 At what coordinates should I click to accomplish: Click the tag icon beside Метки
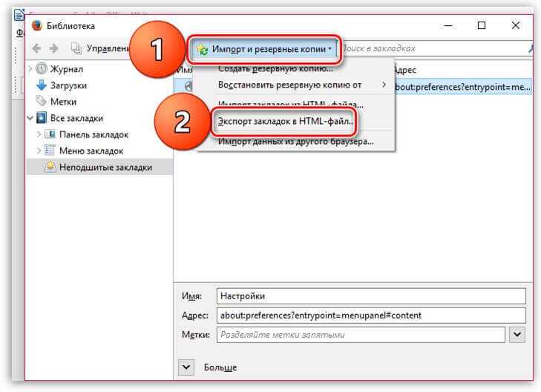tap(42, 101)
